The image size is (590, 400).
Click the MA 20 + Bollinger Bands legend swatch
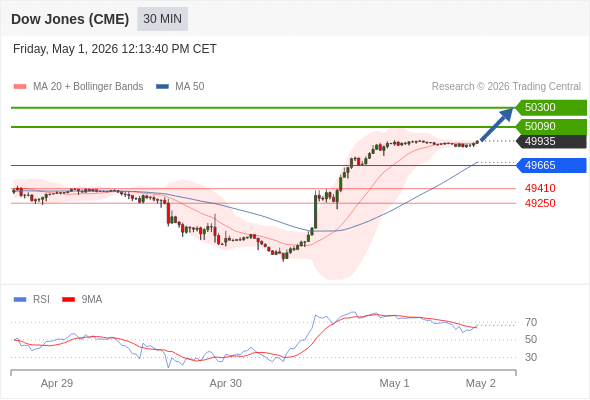point(20,87)
